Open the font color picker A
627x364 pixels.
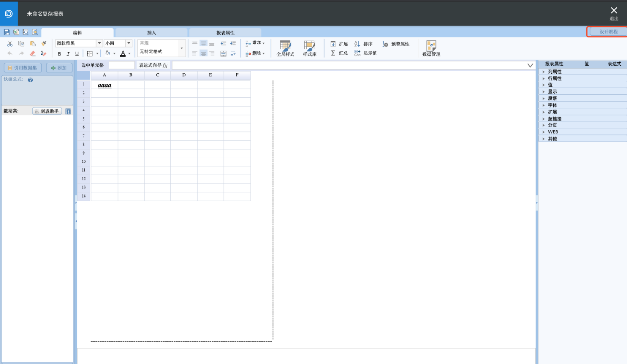coord(123,53)
